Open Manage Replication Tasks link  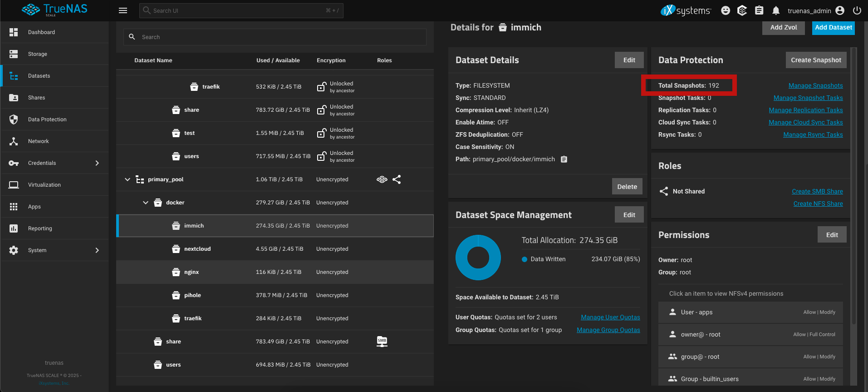(x=806, y=110)
